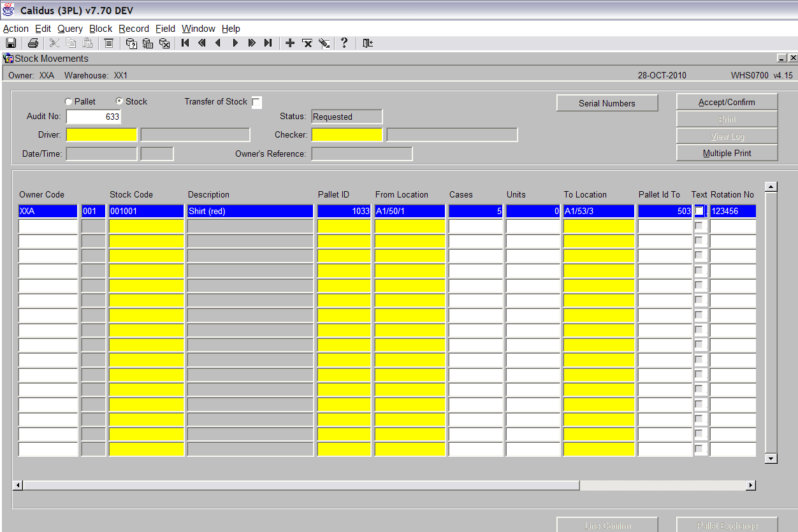Click the Audit No field with 633
The width and height of the screenshot is (798, 532).
93,117
